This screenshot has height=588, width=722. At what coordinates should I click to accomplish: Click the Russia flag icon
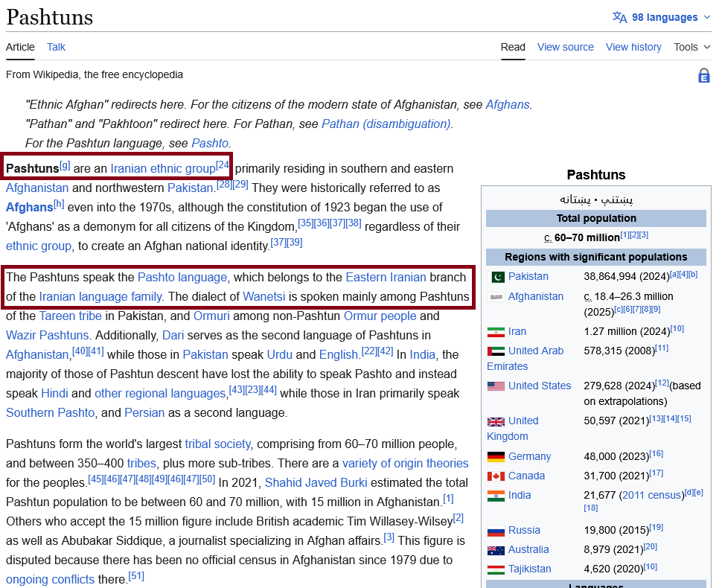pyautogui.click(x=496, y=531)
